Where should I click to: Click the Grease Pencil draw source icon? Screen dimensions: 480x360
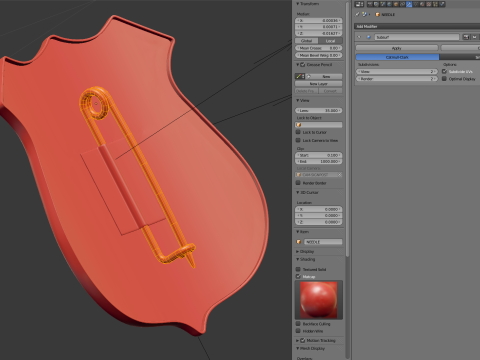coord(299,76)
